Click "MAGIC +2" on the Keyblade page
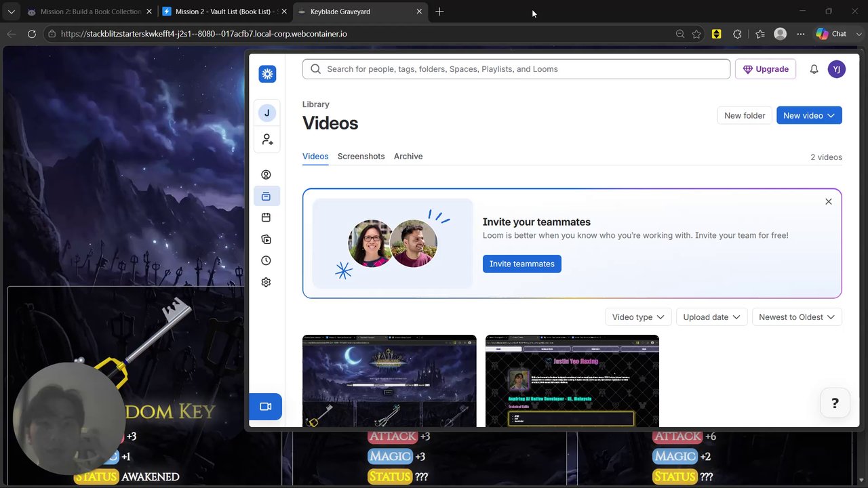Viewport: 868px width, 488px height. click(x=682, y=457)
